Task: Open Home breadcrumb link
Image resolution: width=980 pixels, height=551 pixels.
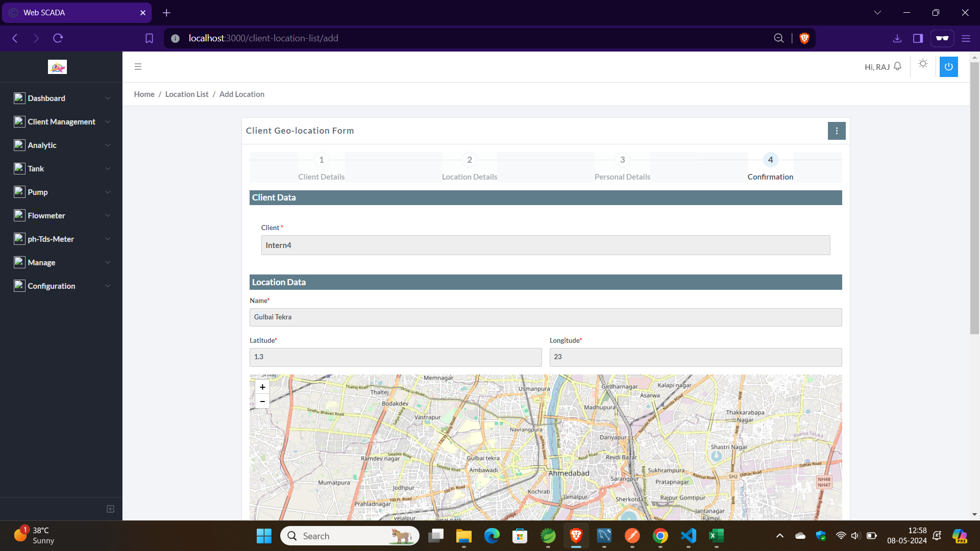Action: [144, 94]
